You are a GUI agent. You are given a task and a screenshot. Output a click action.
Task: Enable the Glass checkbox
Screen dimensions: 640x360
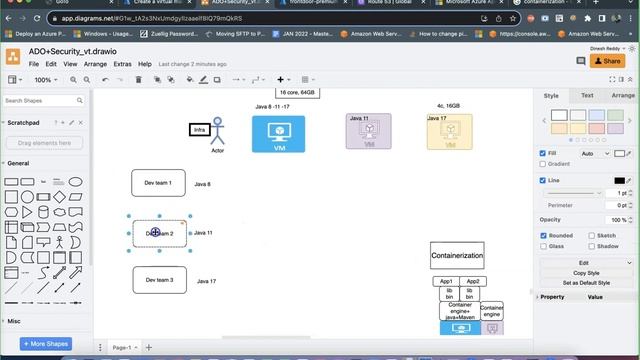543,246
